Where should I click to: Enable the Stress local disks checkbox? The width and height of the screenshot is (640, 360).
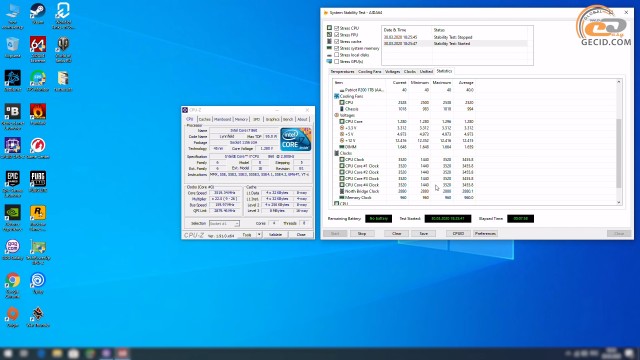[x=337, y=55]
